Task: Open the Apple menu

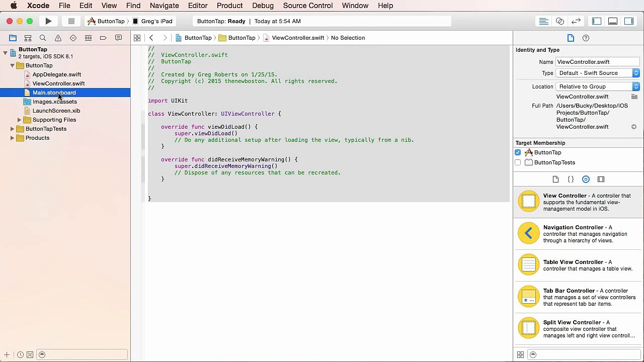Action: (x=14, y=6)
